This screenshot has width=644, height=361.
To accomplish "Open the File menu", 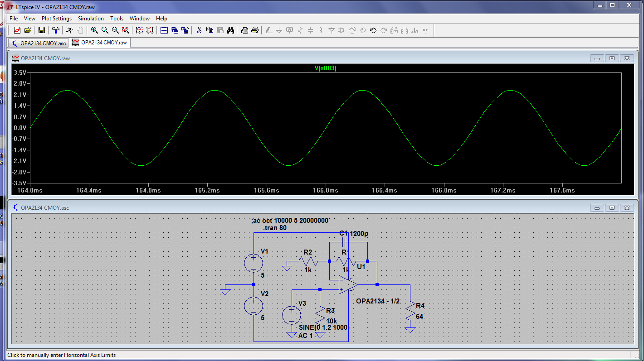I will click(x=14, y=19).
